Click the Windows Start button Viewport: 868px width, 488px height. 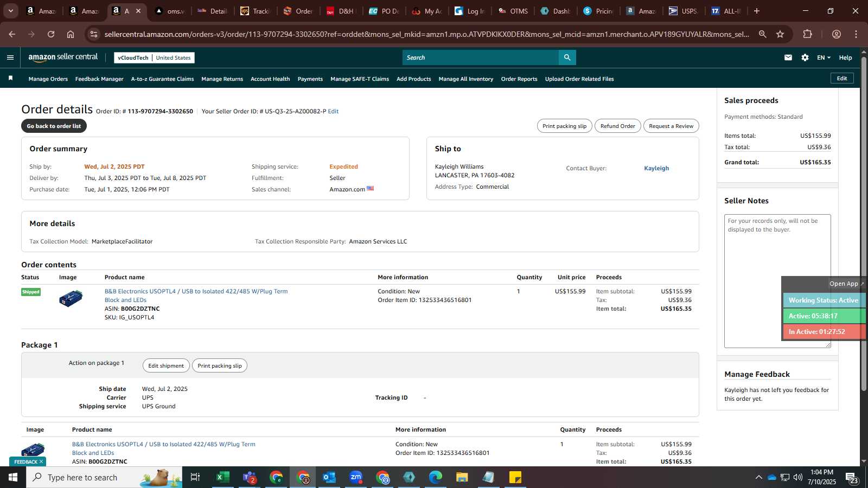13,477
